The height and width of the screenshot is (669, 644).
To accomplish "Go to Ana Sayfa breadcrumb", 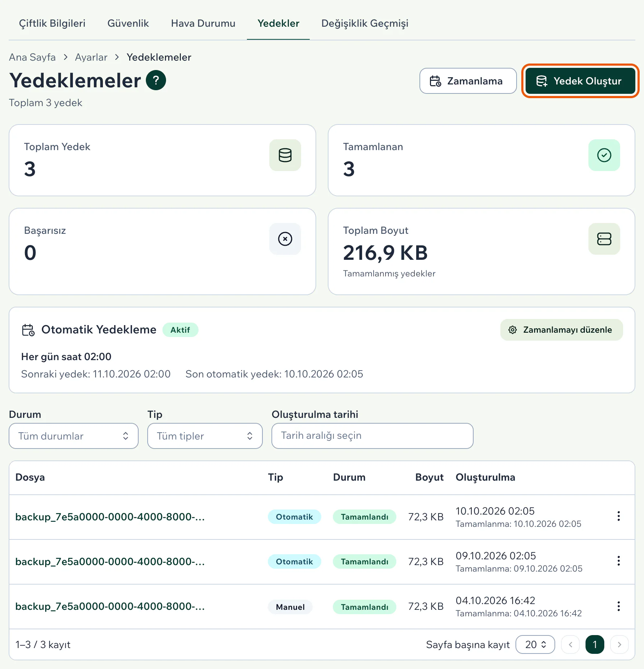I will point(32,57).
